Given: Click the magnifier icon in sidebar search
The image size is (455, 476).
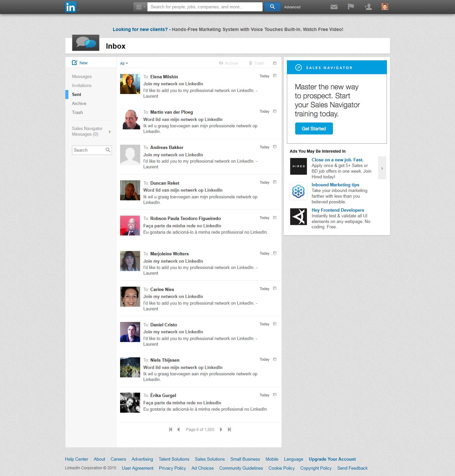Looking at the screenshot, I should point(108,150).
